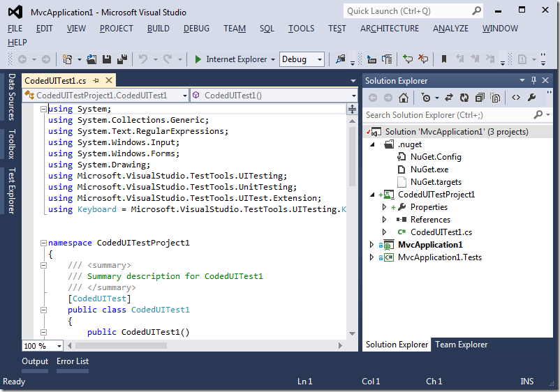Open the ARCHITECTURE menu
The height and width of the screenshot is (392, 560).
(390, 29)
